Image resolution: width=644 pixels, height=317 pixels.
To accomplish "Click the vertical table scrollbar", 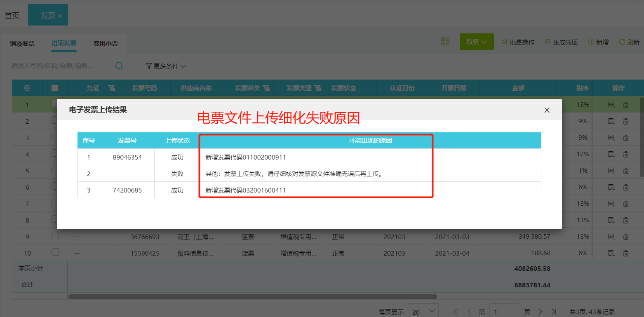I will tap(642, 137).
